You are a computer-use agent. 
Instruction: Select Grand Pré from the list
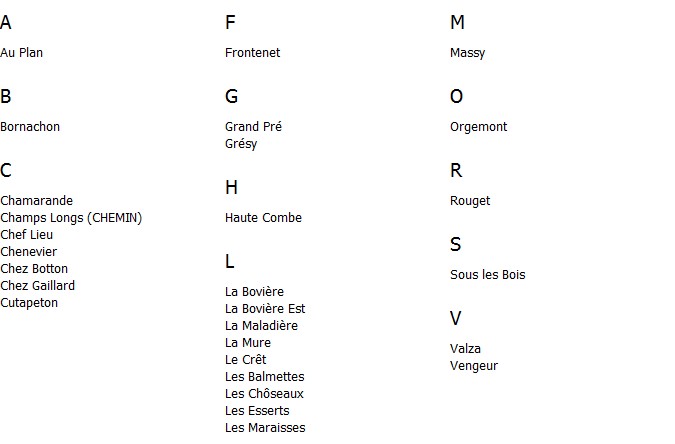(x=253, y=127)
